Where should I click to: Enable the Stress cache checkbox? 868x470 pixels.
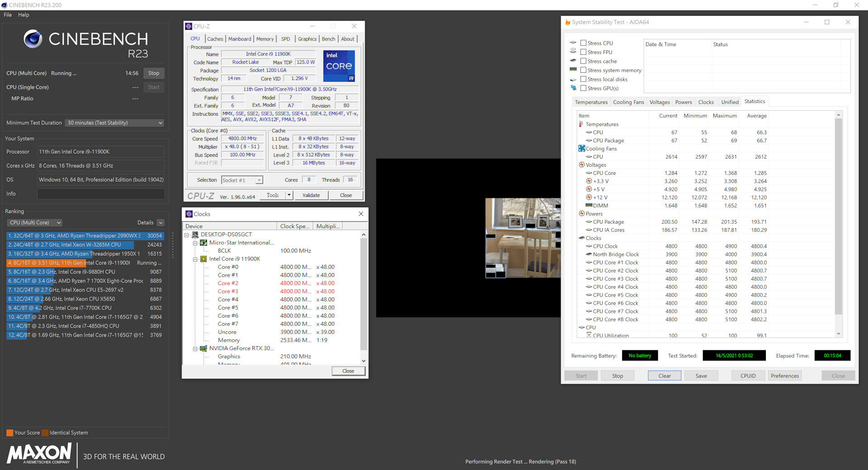(x=584, y=61)
